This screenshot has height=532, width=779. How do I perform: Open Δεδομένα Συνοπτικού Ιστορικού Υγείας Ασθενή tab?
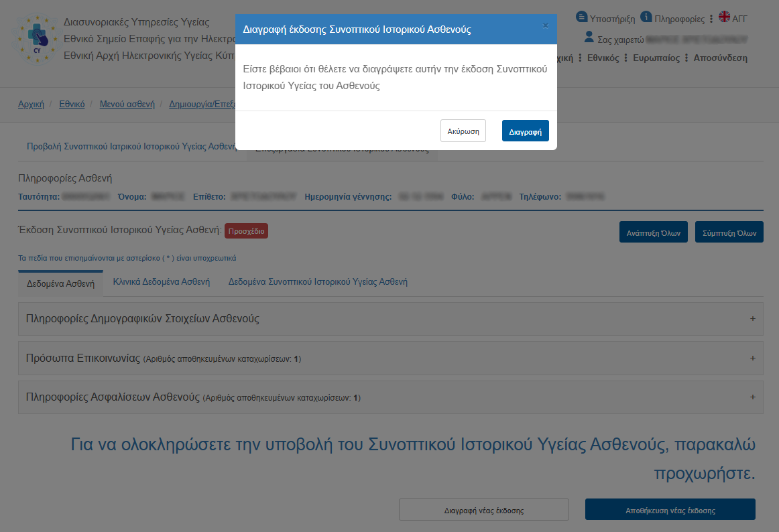(x=318, y=282)
